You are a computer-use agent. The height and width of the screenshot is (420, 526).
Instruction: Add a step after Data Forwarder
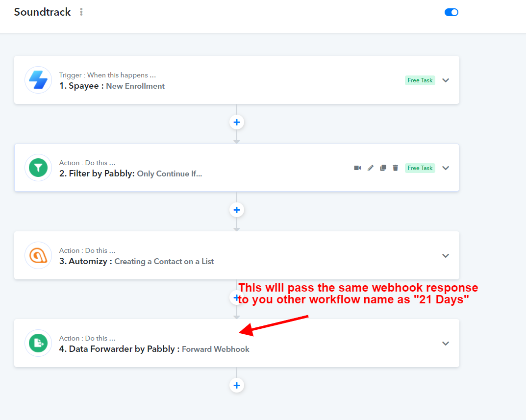[237, 385]
